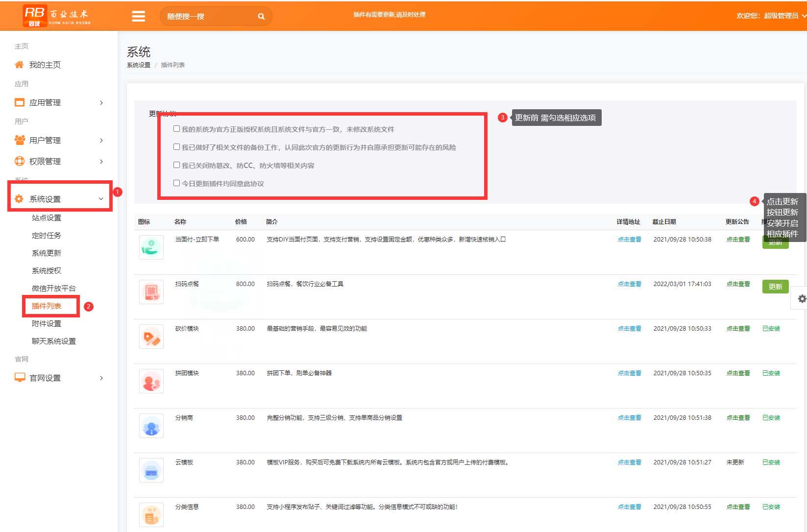Viewport: 807px width, 532px height.
Task: Check the backup files completed checkbox
Action: point(176,147)
